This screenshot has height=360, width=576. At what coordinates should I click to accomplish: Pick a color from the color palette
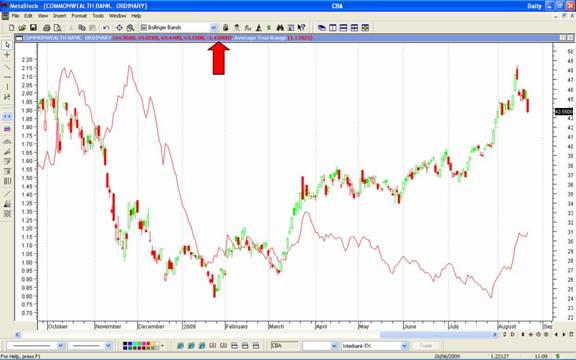pyautogui.click(x=141, y=346)
